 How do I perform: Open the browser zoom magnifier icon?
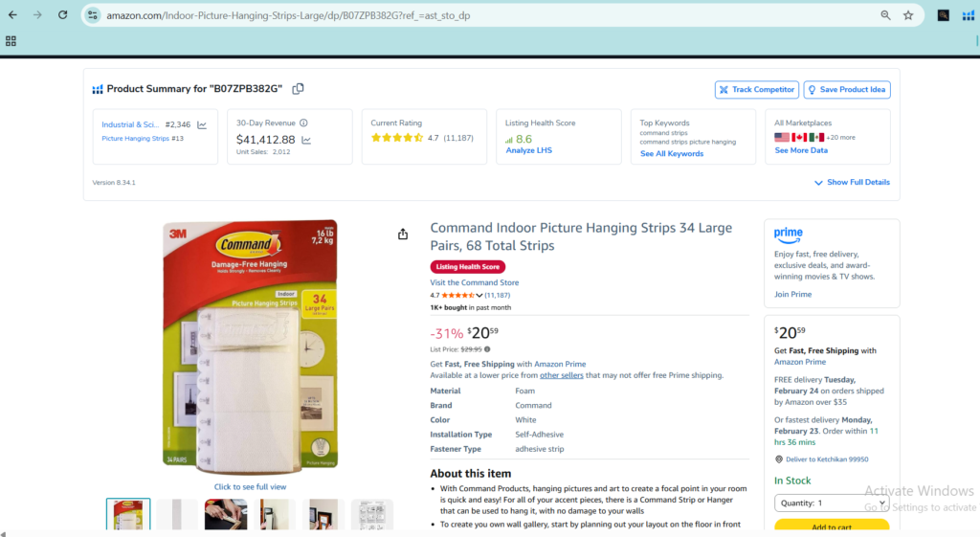coord(885,15)
